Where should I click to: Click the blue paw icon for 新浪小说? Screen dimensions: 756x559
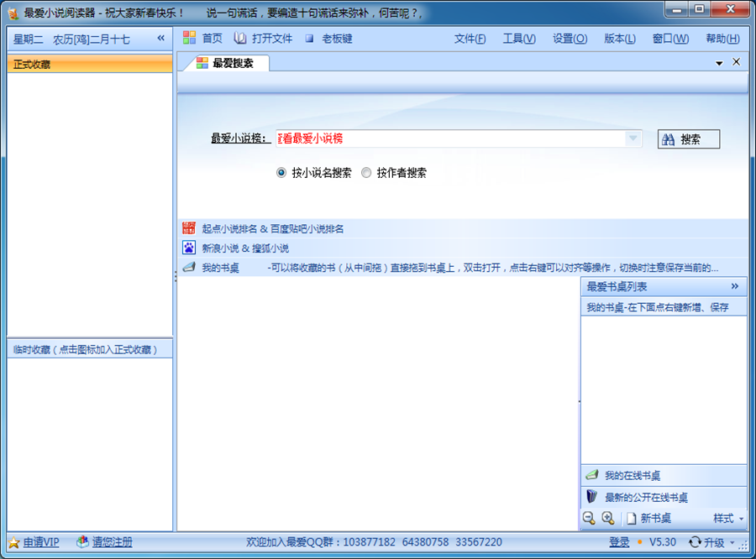(189, 248)
